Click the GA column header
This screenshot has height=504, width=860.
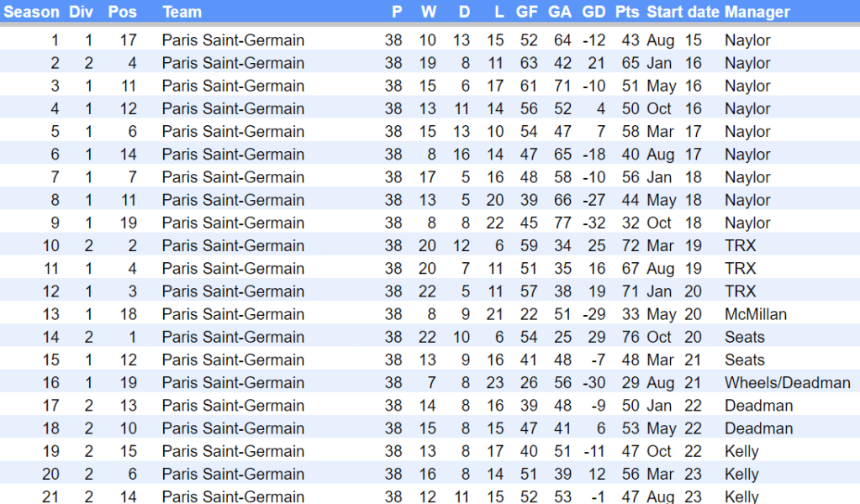(x=560, y=12)
